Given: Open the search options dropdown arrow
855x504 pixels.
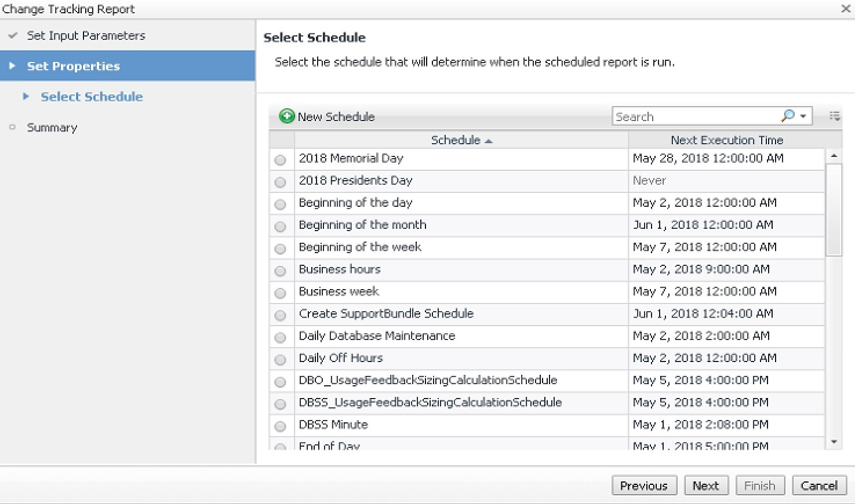Looking at the screenshot, I should [x=803, y=116].
